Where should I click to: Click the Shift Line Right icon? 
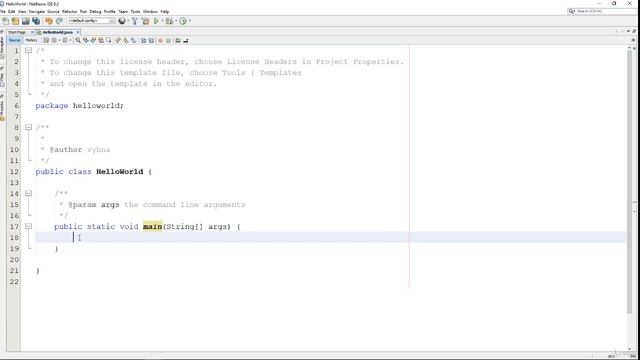point(151,40)
